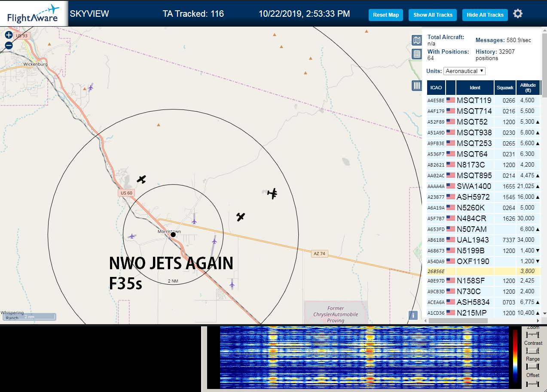
Task: Select the N730C row
Action: 483,292
